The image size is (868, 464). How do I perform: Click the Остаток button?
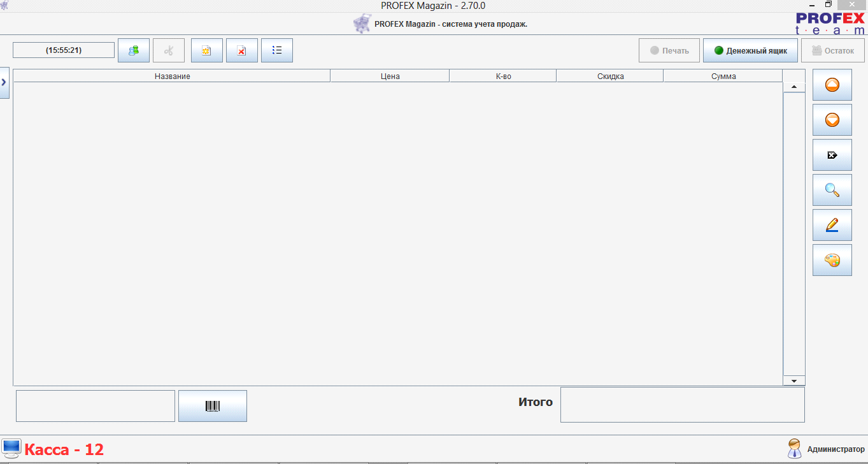tap(833, 50)
